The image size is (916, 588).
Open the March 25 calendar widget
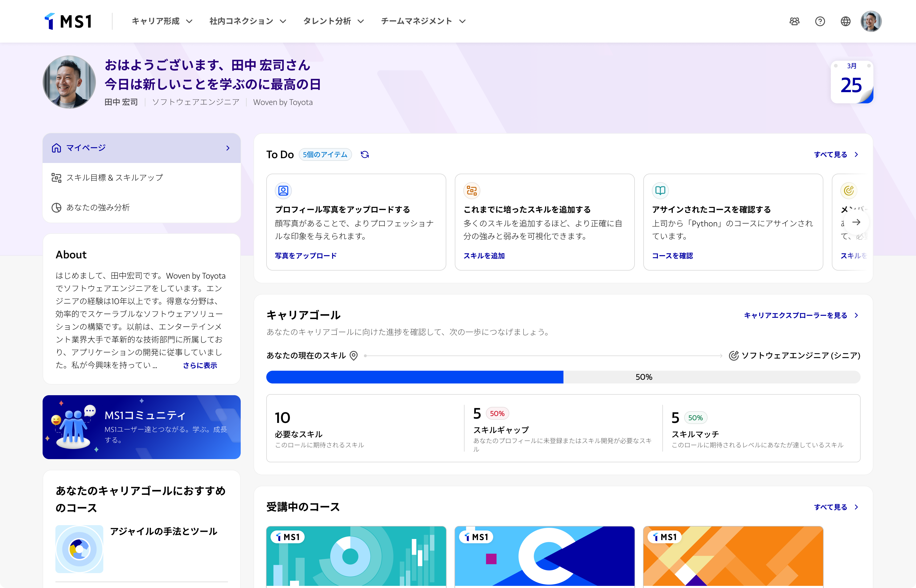[x=852, y=82]
